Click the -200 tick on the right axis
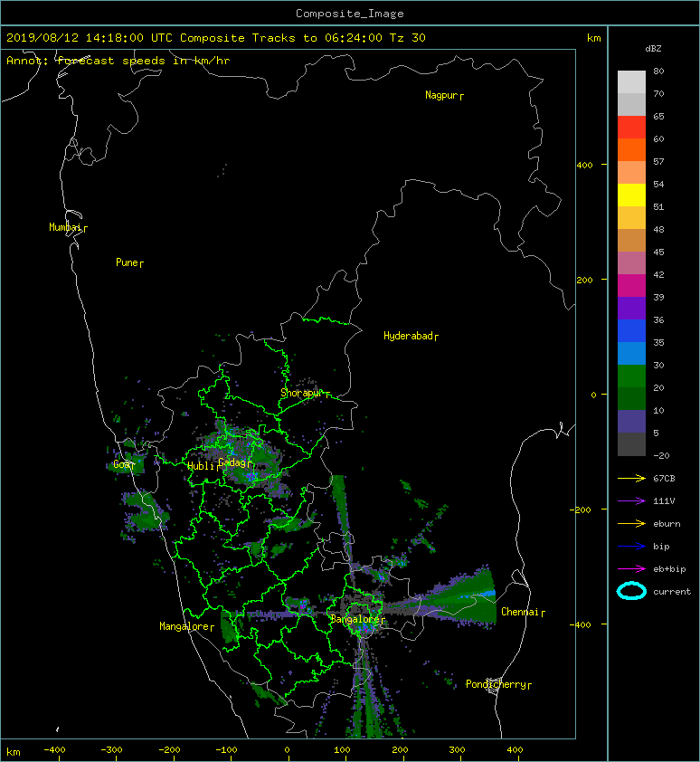This screenshot has width=700, height=762. tap(581, 510)
